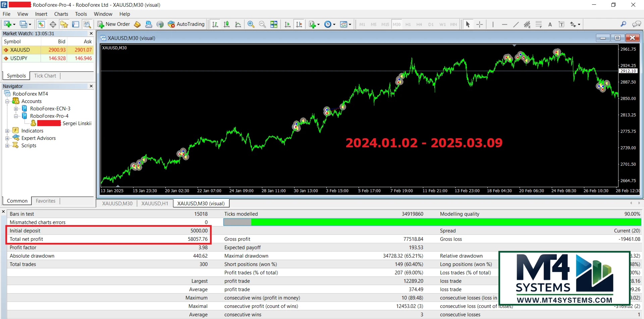Select USDJPY row in Market Watch
This screenshot has width=644, height=319.
(x=19, y=58)
